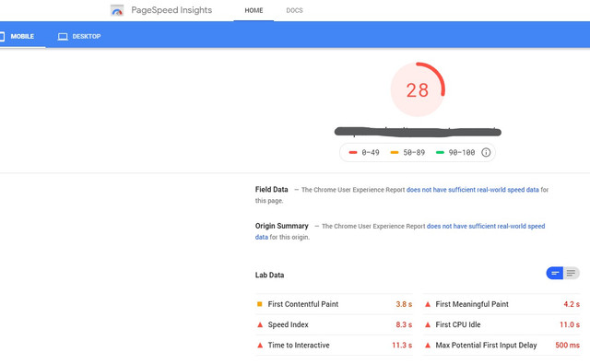Click the green 90-100 legend swatch

440,152
